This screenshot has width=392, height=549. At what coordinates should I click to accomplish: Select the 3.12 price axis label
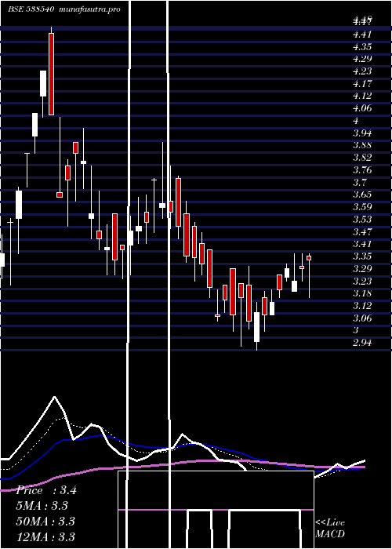[362, 306]
